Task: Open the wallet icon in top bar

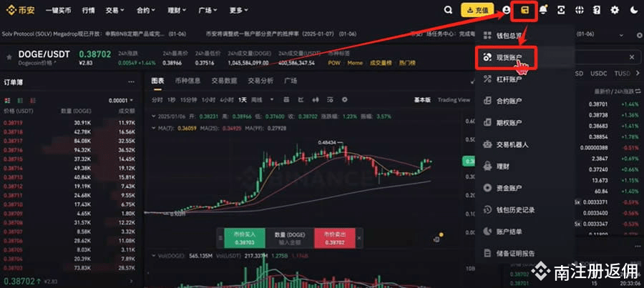Action: point(524,11)
